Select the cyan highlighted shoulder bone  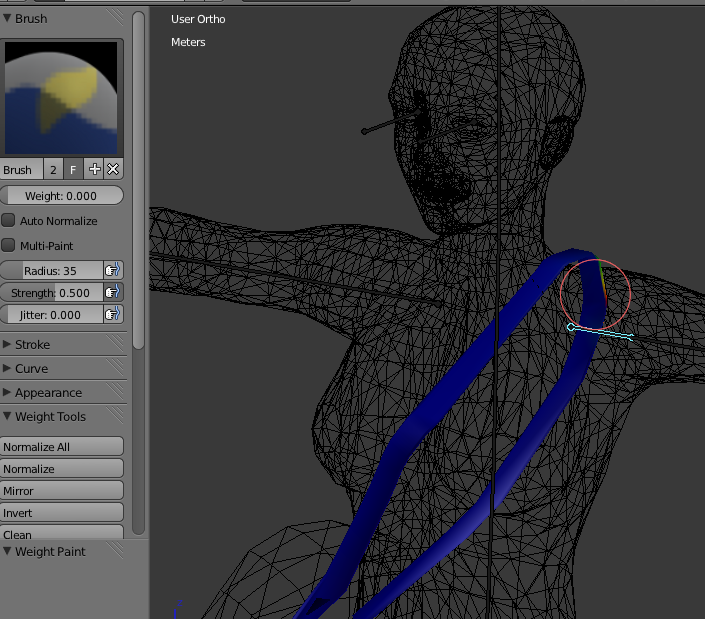point(601,332)
